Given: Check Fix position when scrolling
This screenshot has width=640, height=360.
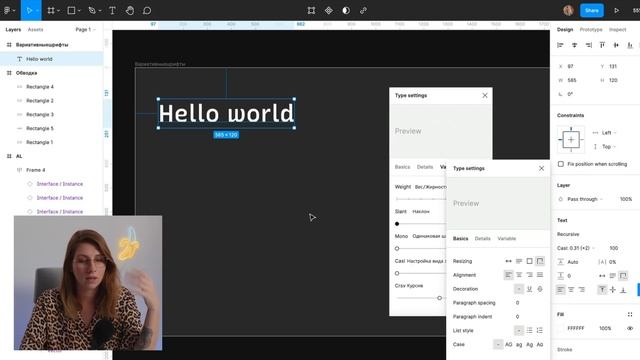Looking at the screenshot, I should pos(560,164).
